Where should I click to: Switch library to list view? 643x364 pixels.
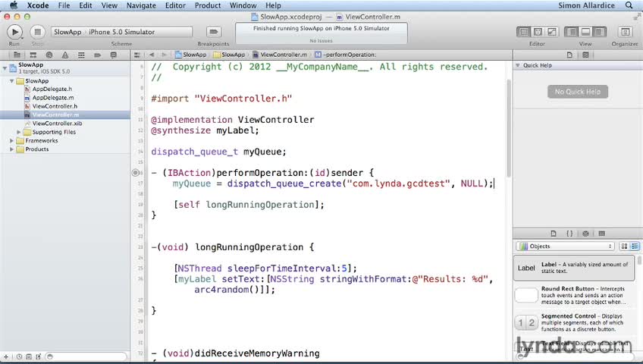(635, 246)
